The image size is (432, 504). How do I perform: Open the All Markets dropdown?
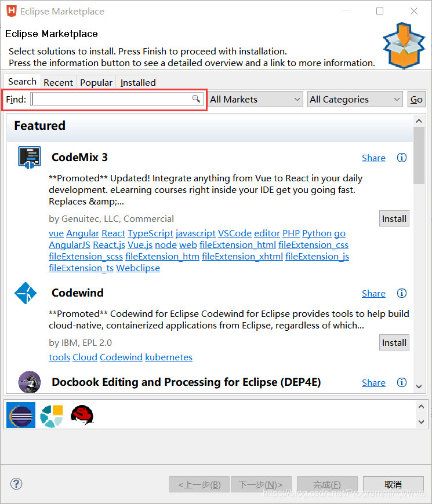pos(255,99)
